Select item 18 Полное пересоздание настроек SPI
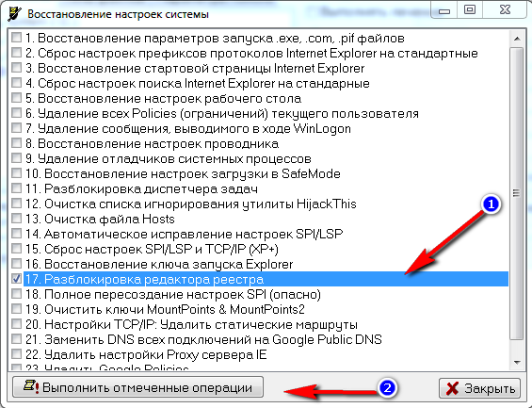The width and height of the screenshot is (532, 408). (172, 294)
